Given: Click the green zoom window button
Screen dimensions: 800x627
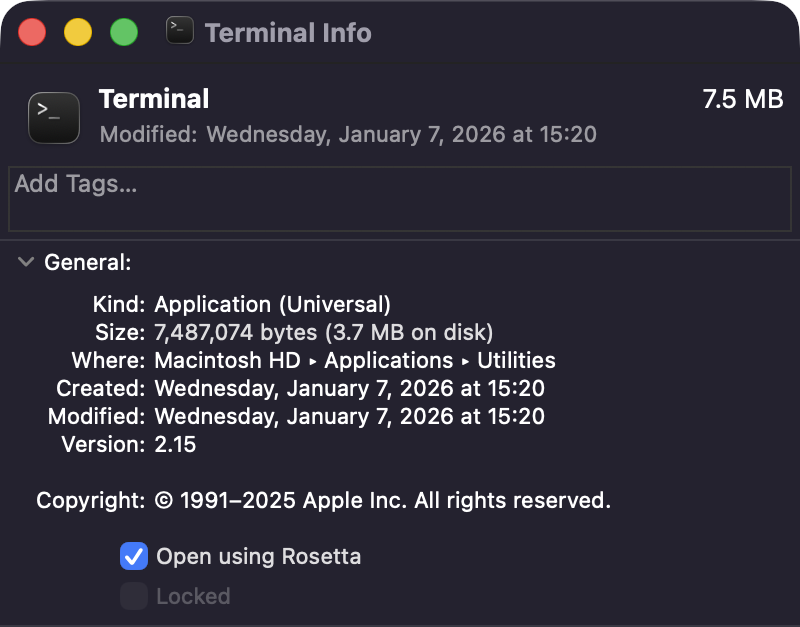Looking at the screenshot, I should [124, 32].
